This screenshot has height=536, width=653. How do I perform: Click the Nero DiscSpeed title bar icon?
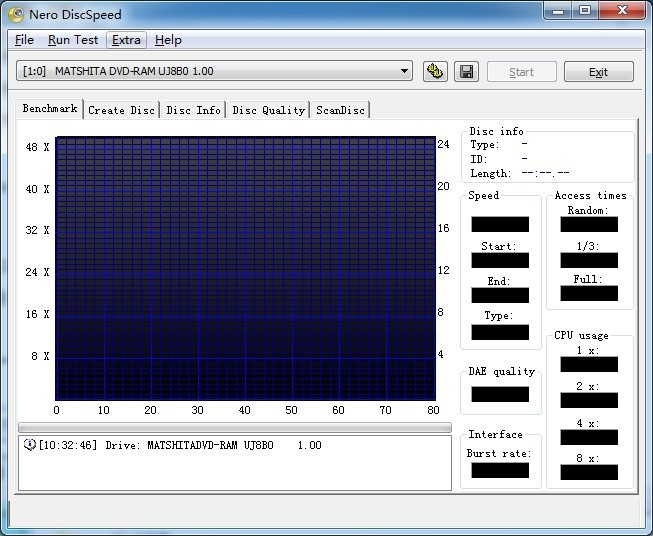coord(17,12)
